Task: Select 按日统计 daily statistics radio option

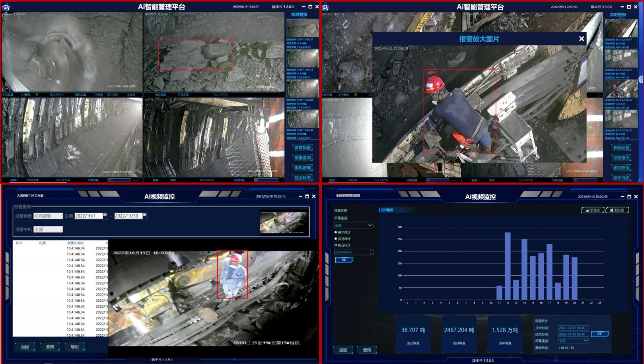Action: [x=336, y=245]
